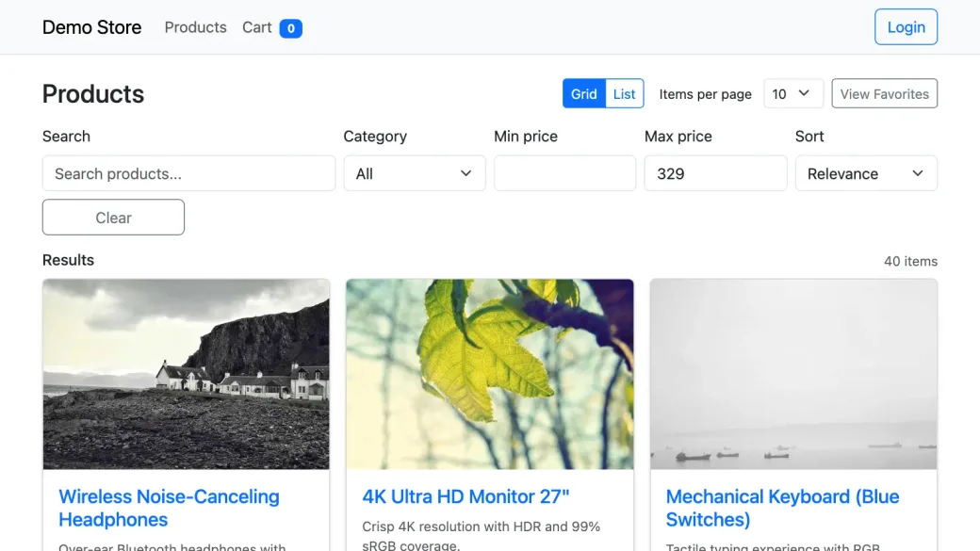Open the Mechanical Keyboard (Blue Switches) link

pos(782,508)
